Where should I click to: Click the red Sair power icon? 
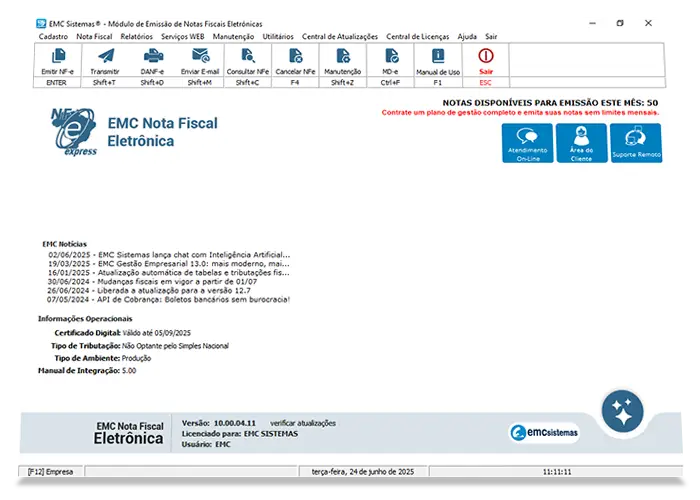pos(486,56)
